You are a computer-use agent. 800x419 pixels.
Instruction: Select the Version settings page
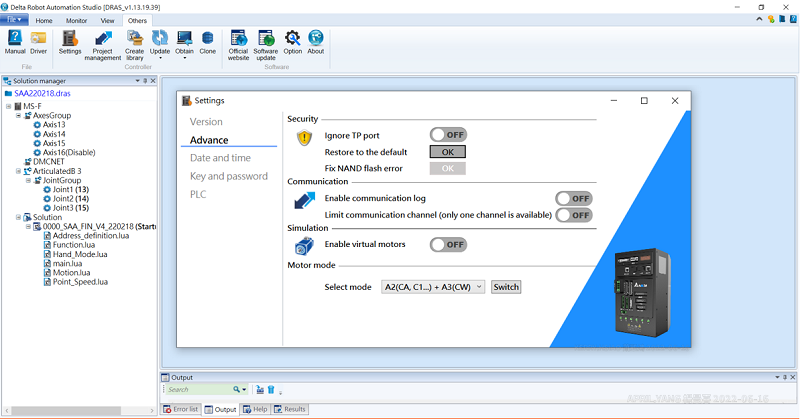(x=206, y=121)
